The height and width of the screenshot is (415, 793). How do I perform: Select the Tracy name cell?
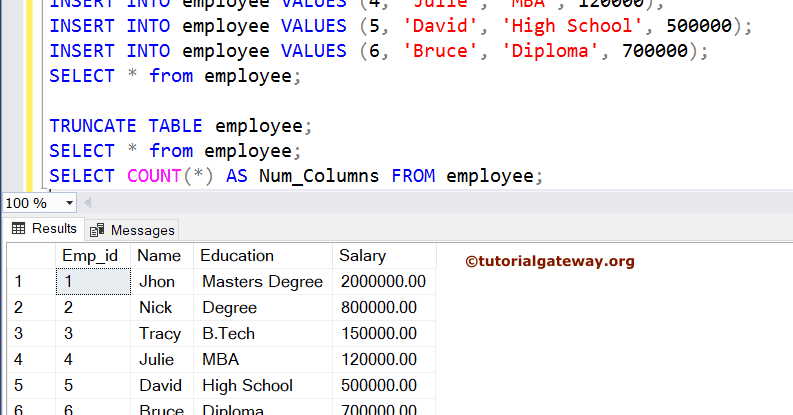point(162,334)
